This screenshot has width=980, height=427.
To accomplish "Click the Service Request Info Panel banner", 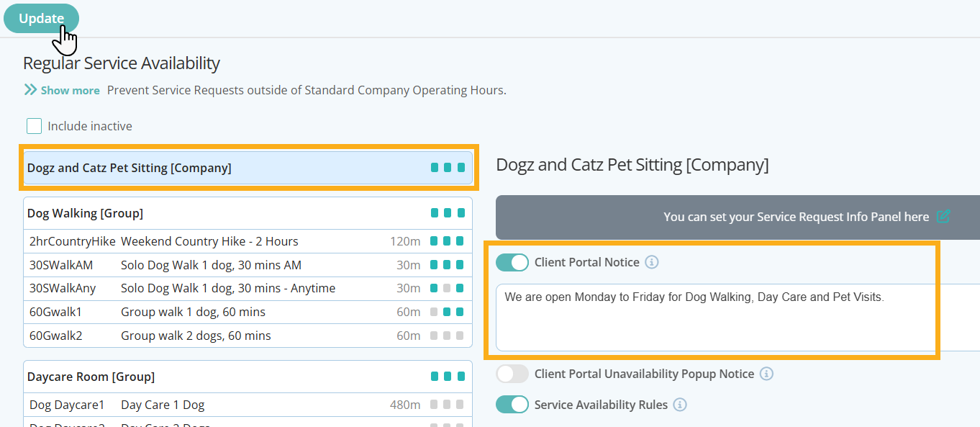I will [x=738, y=217].
